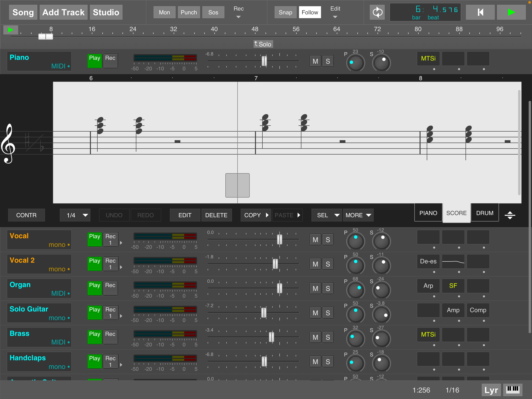
Task: Click the Organ track pan knob
Action: 355,290
